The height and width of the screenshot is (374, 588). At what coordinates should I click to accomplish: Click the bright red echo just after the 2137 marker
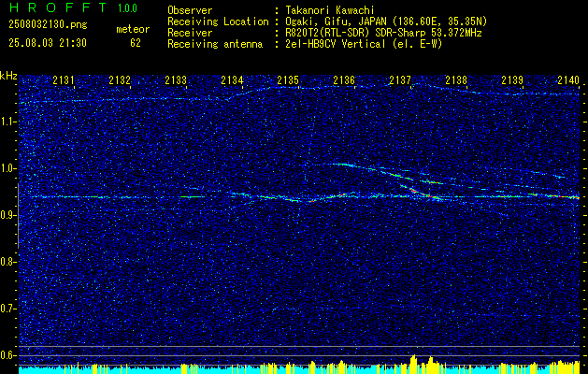[x=414, y=191]
